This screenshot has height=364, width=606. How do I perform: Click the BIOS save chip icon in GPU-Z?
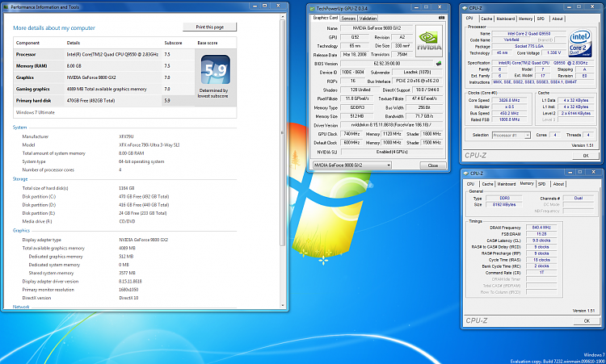(439, 63)
